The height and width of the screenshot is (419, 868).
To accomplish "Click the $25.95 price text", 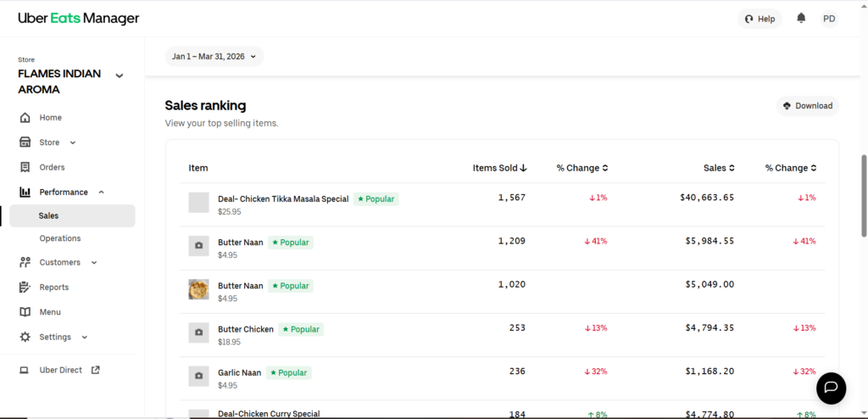I will coord(229,212).
